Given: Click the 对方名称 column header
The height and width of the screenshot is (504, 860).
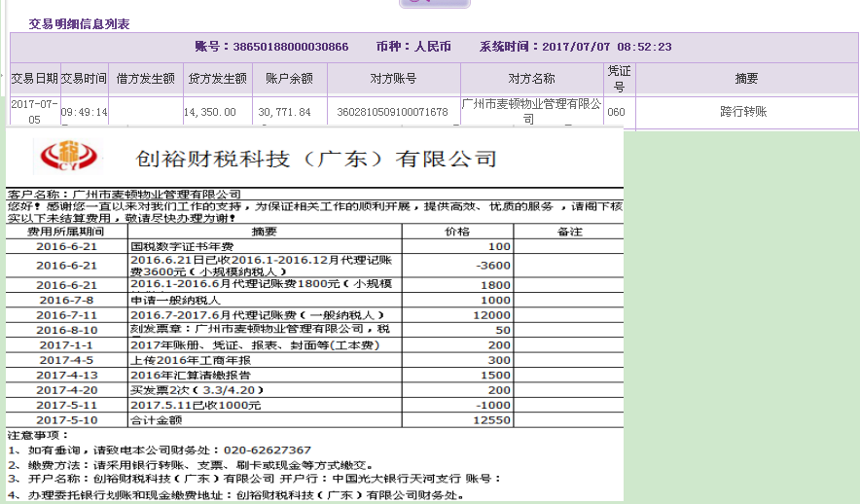Looking at the screenshot, I should point(531,79).
